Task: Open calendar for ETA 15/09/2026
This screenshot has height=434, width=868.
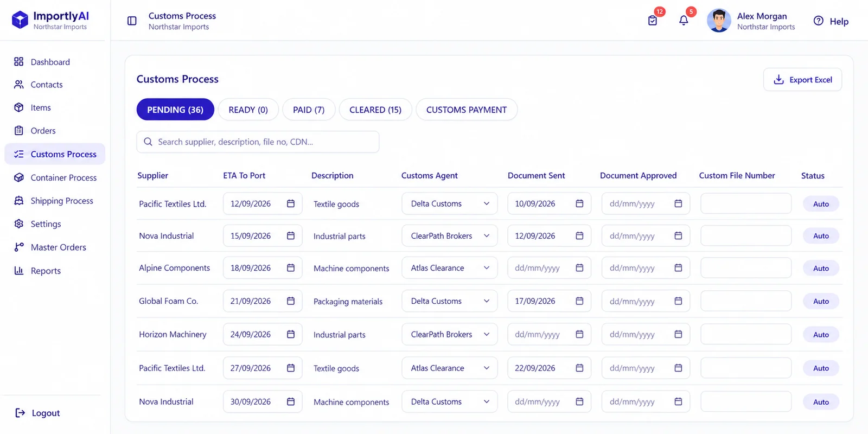Action: click(x=291, y=235)
